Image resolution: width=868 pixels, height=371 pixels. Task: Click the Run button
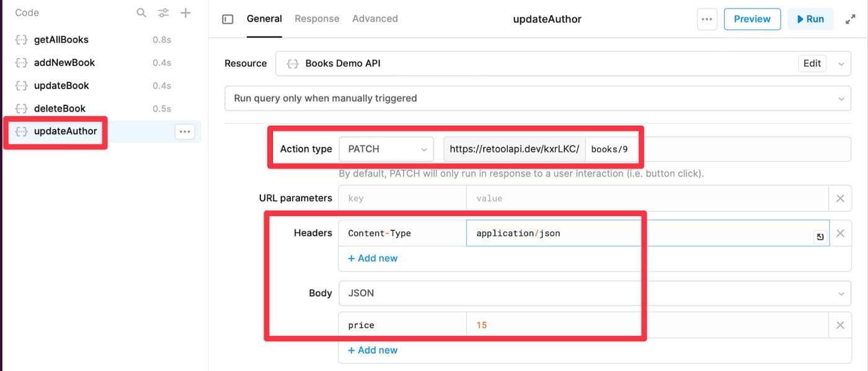coord(810,19)
